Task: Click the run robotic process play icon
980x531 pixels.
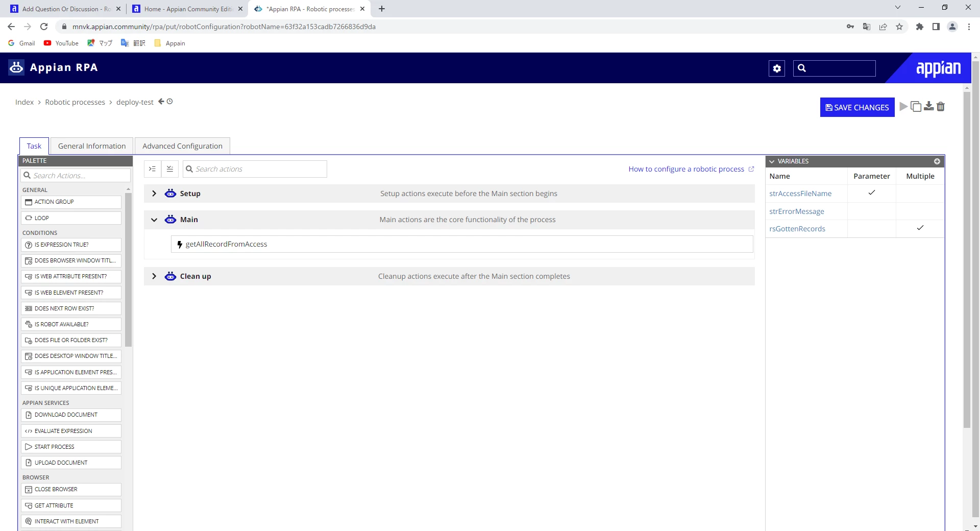Action: [x=903, y=106]
